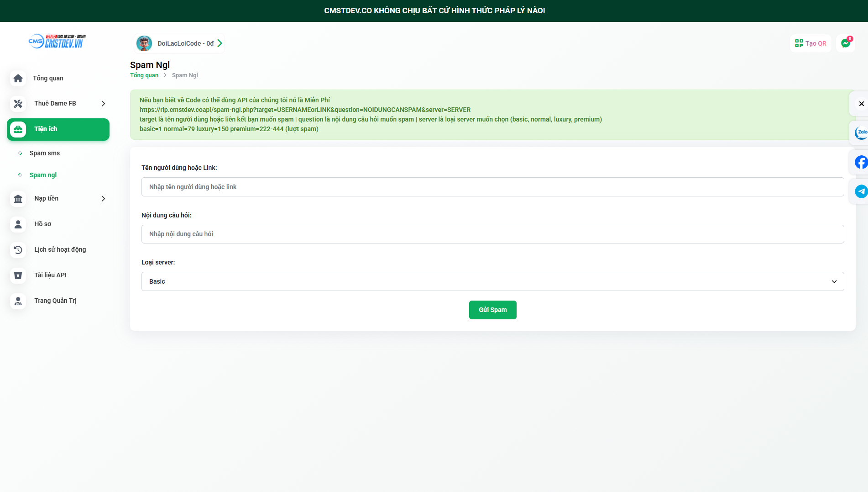
Task: Click the Thuê Dame FB tools icon
Action: point(18,104)
